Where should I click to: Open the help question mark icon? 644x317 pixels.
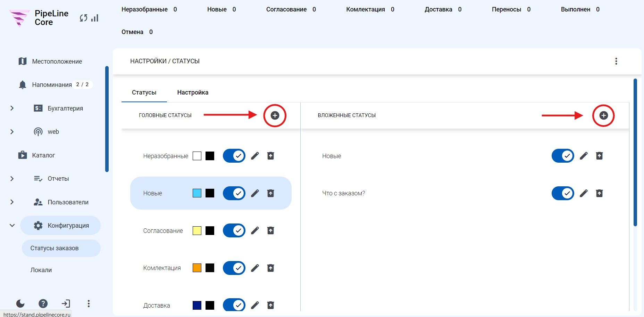43,303
